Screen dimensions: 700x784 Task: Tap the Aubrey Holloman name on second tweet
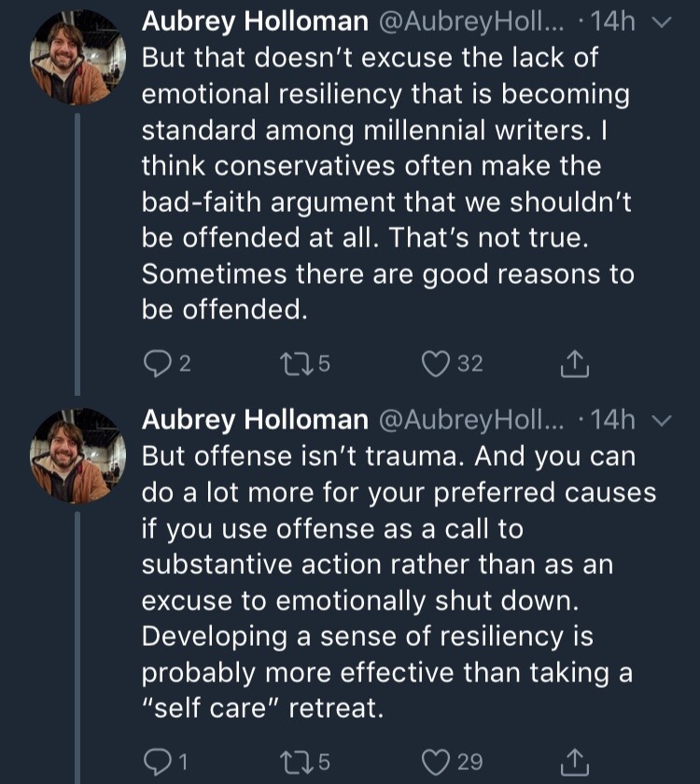[x=253, y=421]
